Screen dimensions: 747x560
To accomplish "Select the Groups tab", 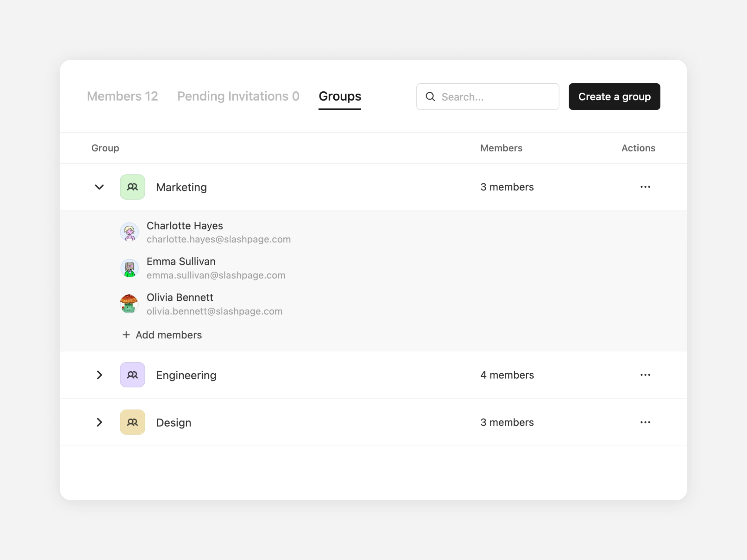I will pyautogui.click(x=340, y=96).
